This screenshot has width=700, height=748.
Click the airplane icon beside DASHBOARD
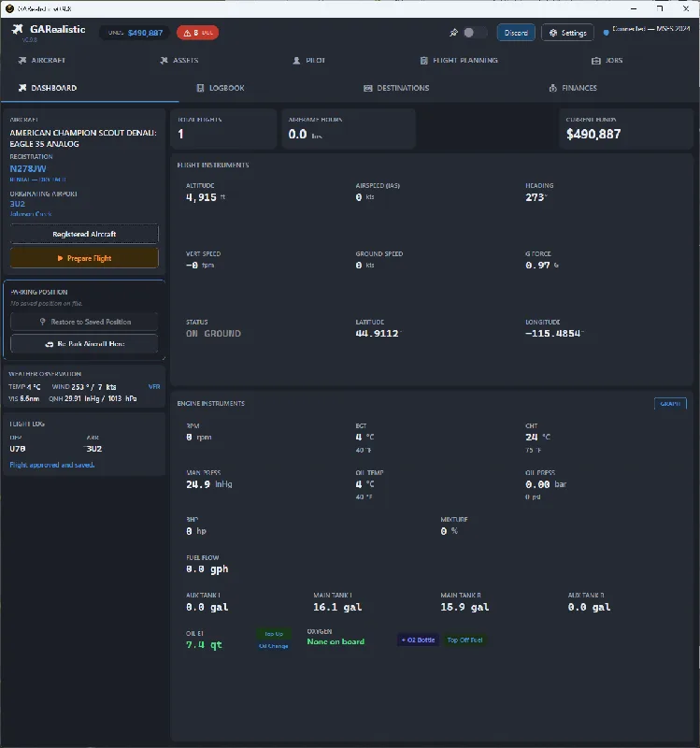pos(21,88)
